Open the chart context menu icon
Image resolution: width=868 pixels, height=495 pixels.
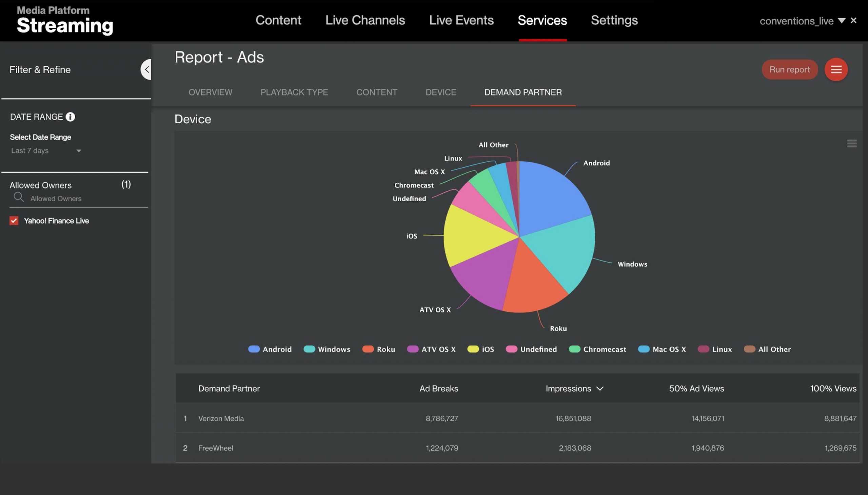click(852, 143)
